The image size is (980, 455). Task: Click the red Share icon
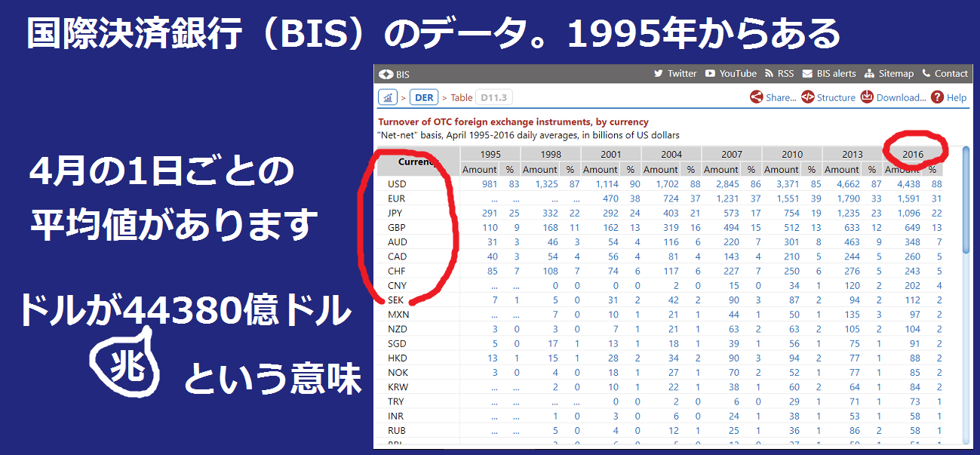coord(756,97)
